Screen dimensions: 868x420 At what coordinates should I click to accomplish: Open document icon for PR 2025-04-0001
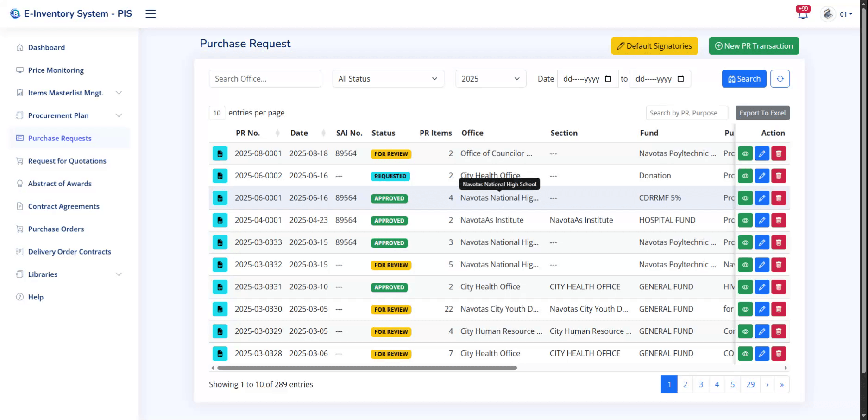(220, 220)
